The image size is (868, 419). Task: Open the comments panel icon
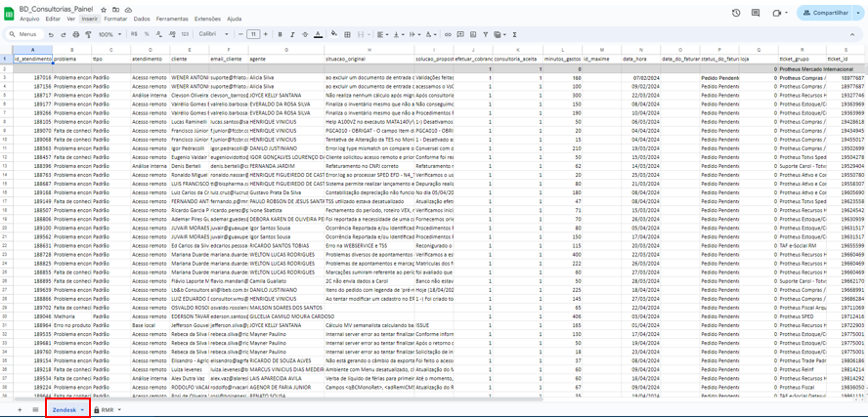pyautogui.click(x=756, y=13)
